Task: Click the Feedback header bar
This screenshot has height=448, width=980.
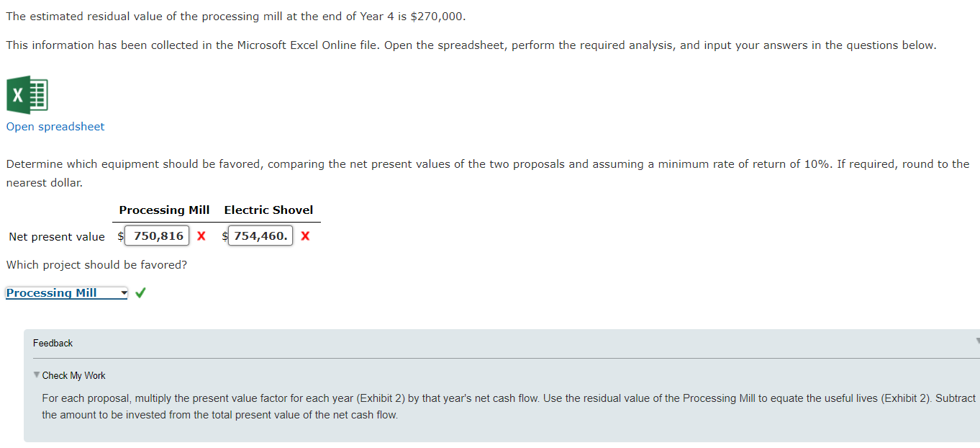Action: click(x=52, y=343)
